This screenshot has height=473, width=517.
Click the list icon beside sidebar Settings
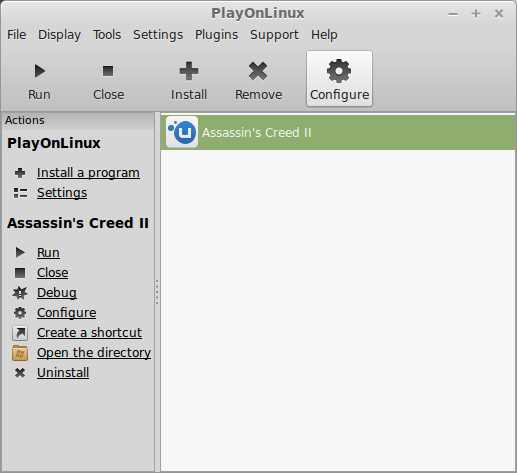point(20,193)
